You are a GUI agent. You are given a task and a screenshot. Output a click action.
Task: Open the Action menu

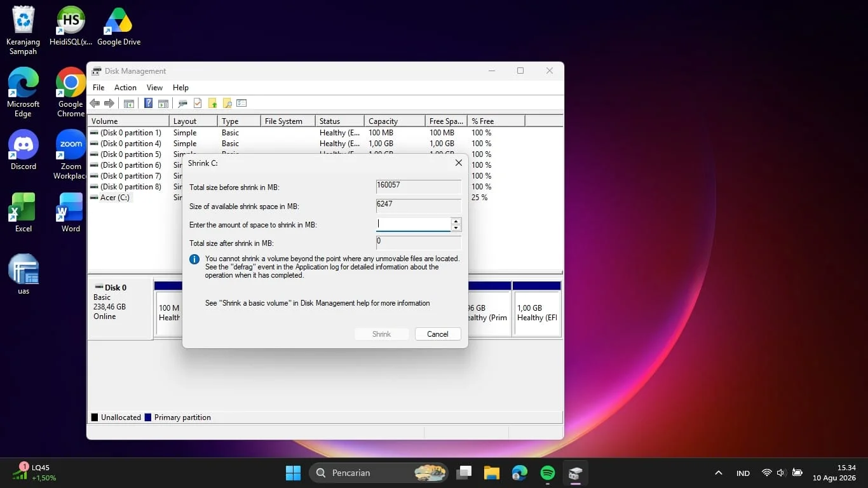(125, 88)
